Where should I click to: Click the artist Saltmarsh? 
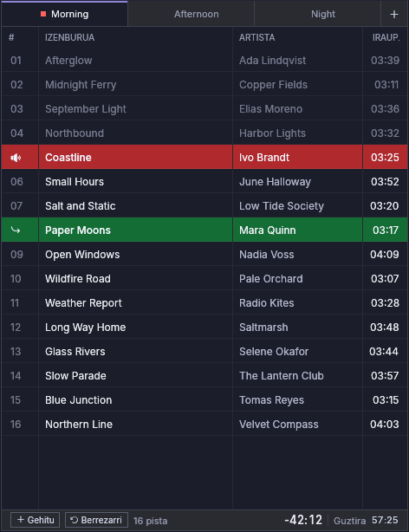coord(263,327)
